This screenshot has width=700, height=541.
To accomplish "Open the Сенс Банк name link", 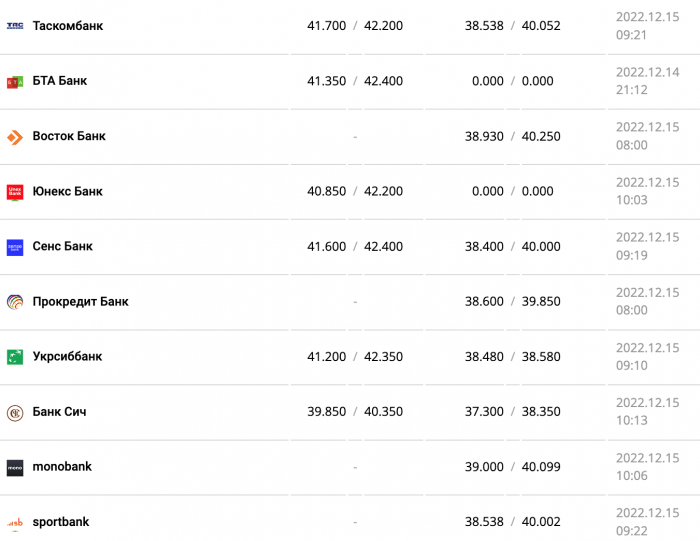I will pyautogui.click(x=62, y=246).
